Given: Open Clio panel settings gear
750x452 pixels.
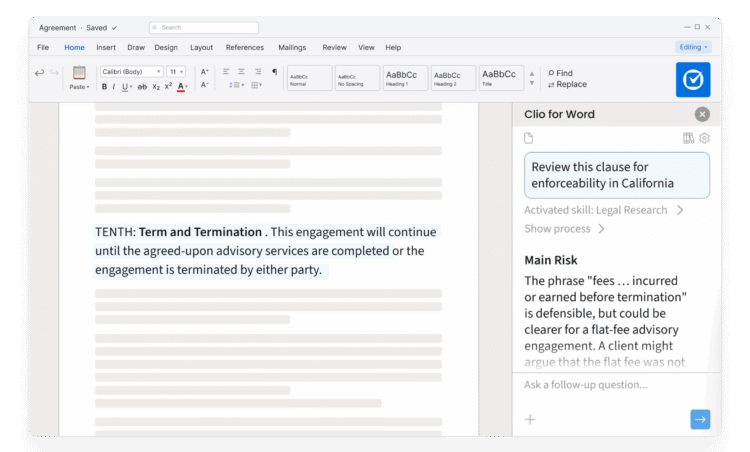Looking at the screenshot, I should (x=704, y=138).
